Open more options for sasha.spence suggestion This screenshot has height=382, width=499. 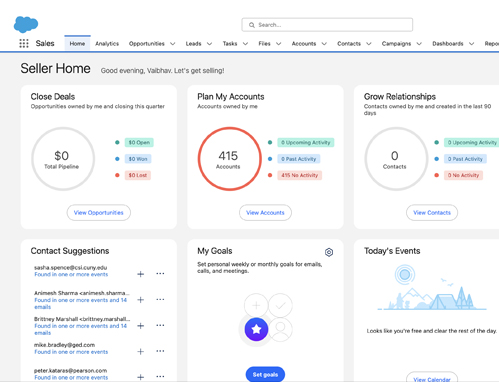160,274
